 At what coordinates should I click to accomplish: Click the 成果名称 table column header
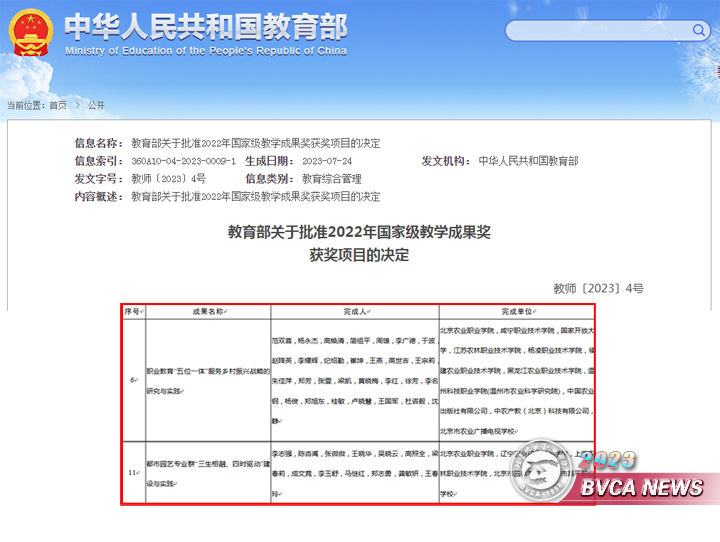tap(208, 312)
